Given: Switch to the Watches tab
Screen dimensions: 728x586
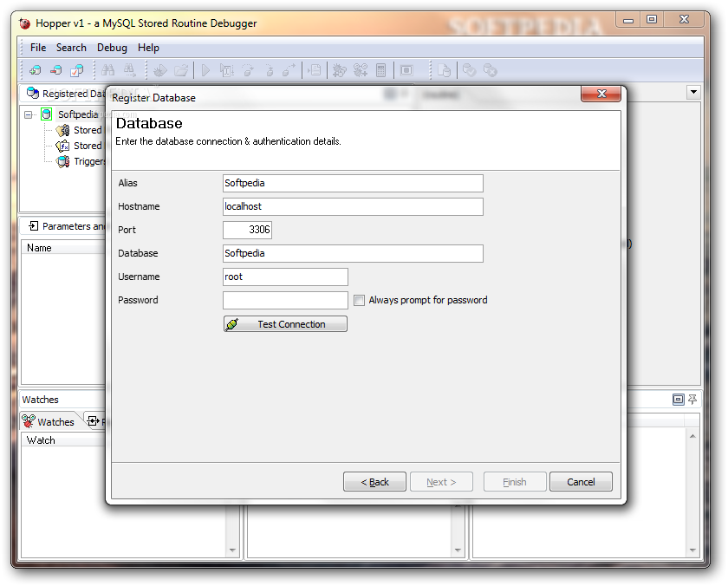Looking at the screenshot, I should click(49, 421).
